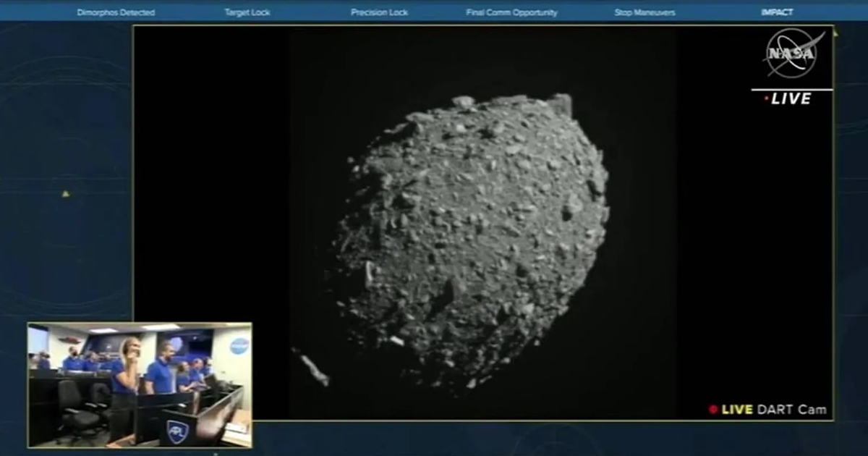Screen dimensions: 868x456
Task: Click the small yellow triangle at the frame's top-right corner
Action: [835, 33]
